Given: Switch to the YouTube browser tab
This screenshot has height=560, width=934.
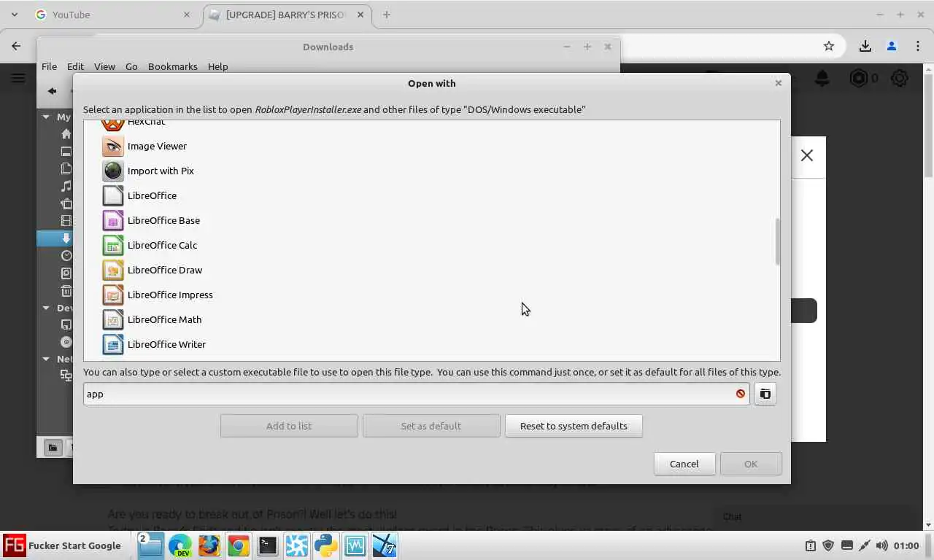Looking at the screenshot, I should [112, 15].
